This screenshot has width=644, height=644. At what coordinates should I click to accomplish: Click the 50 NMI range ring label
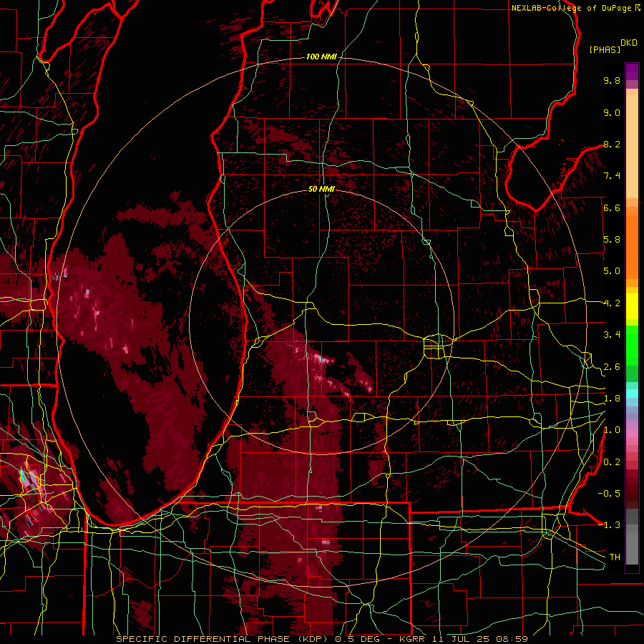coord(321,189)
